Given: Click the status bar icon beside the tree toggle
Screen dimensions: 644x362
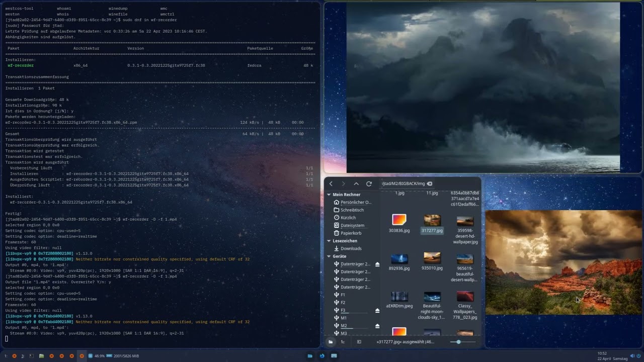Looking at the screenshot, I should click(x=359, y=342).
